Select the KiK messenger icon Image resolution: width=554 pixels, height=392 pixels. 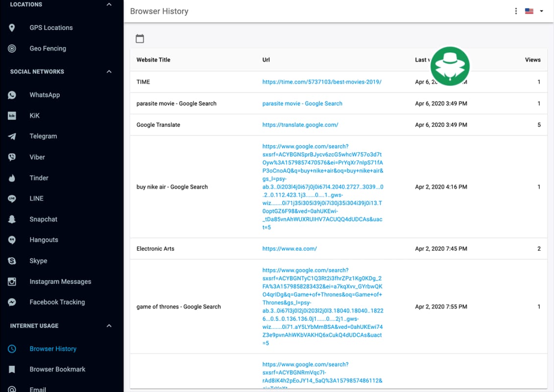[12, 115]
